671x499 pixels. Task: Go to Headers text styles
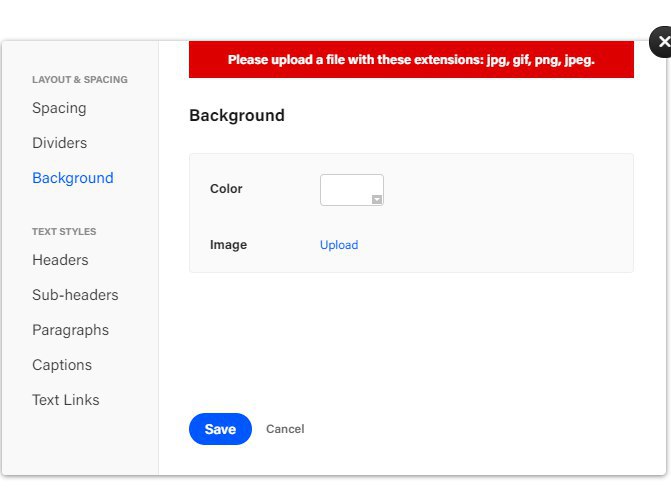[x=60, y=260]
